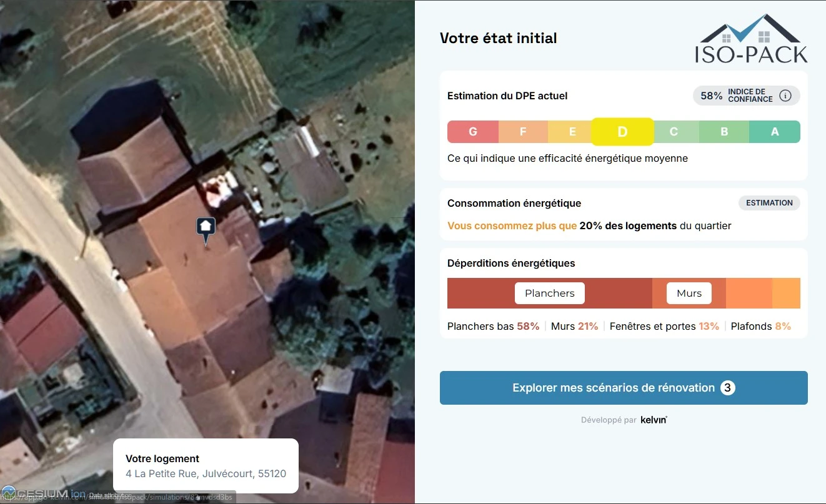Select the highlighted D rating on the DPE scale
The image size is (826, 504).
[622, 132]
